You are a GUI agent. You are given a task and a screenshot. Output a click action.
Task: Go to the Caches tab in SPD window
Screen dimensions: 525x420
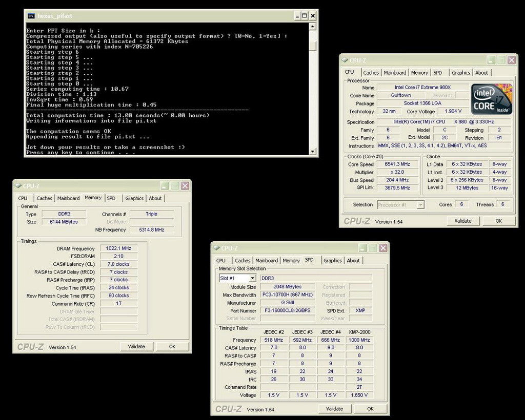click(x=243, y=261)
